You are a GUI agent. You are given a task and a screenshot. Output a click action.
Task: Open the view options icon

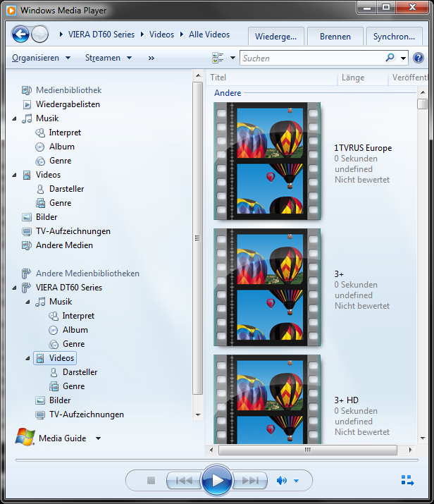218,58
